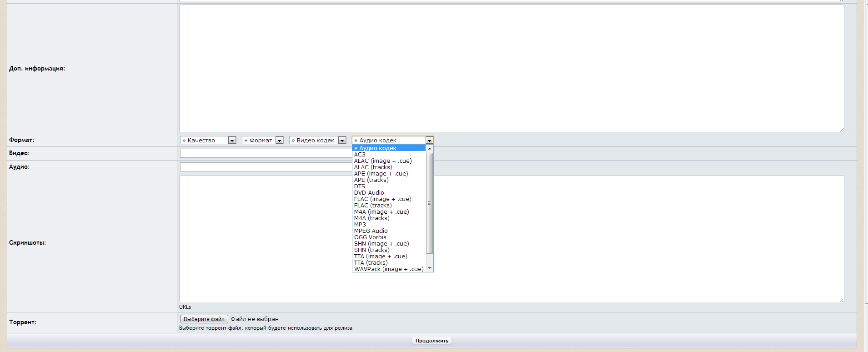Image resolution: width=868 pixels, height=352 pixels.
Task: Choose ALAC (image + .cue) option
Action: pos(389,161)
